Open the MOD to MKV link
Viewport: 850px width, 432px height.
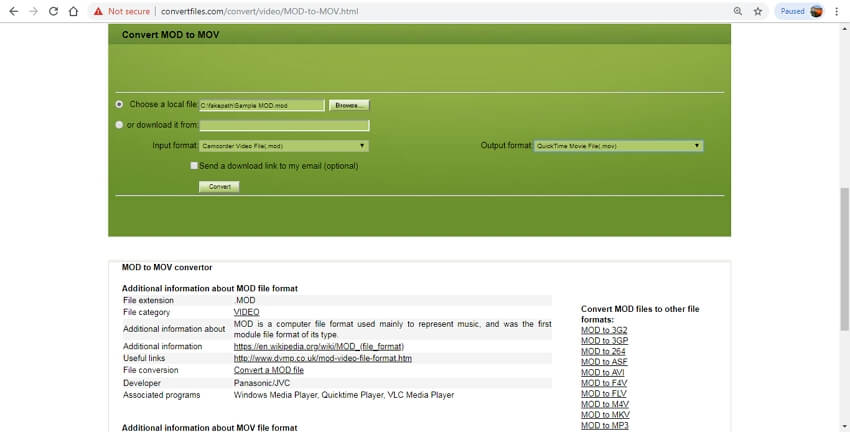click(605, 415)
